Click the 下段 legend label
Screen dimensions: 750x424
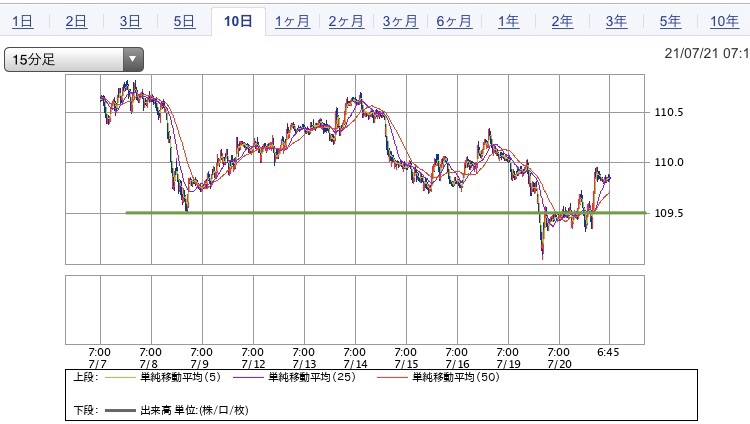pyautogui.click(x=86, y=410)
